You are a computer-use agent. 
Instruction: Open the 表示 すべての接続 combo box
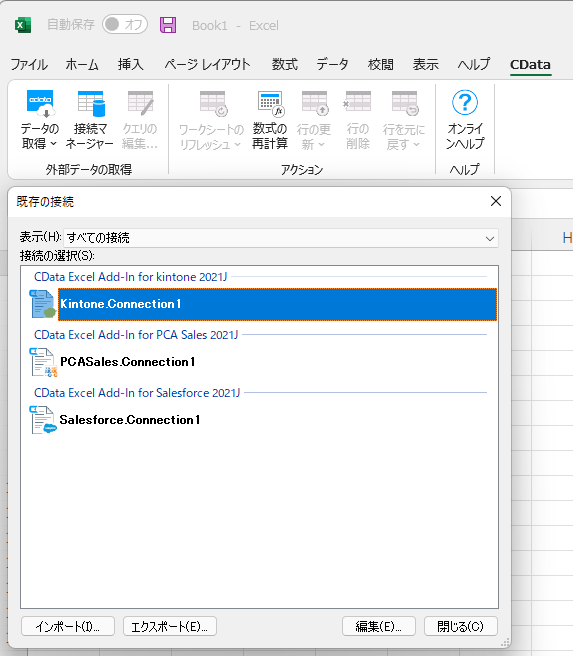pos(281,238)
